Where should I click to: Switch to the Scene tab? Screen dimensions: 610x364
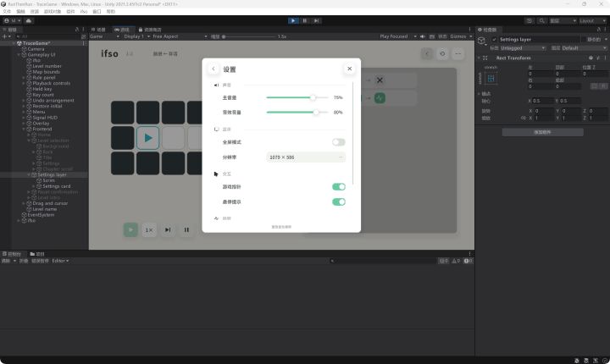click(x=98, y=30)
